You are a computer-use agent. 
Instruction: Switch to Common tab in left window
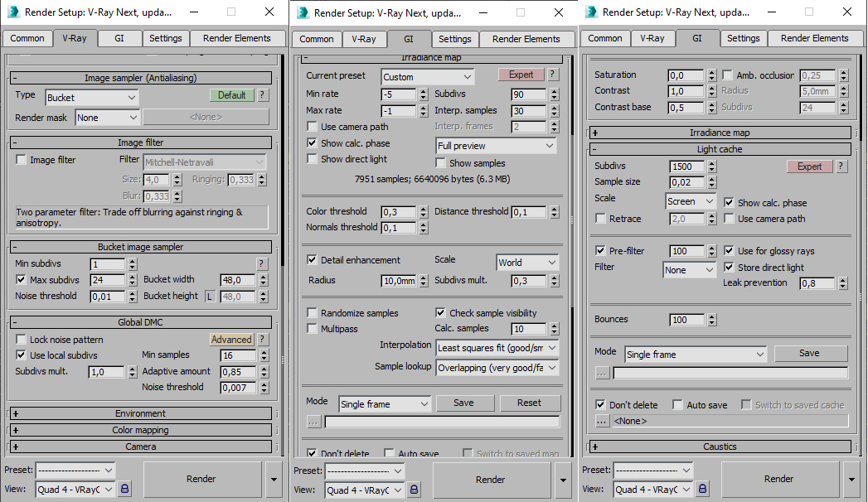pyautogui.click(x=27, y=38)
